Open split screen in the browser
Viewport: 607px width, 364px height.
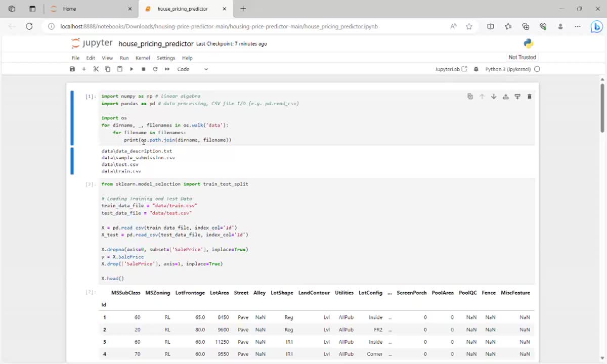click(x=491, y=26)
